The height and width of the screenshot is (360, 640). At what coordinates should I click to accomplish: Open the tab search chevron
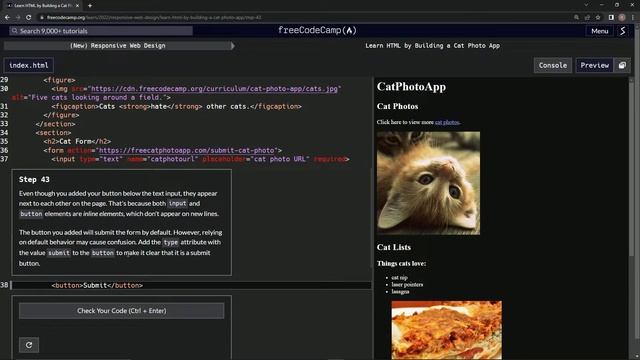(586, 5)
